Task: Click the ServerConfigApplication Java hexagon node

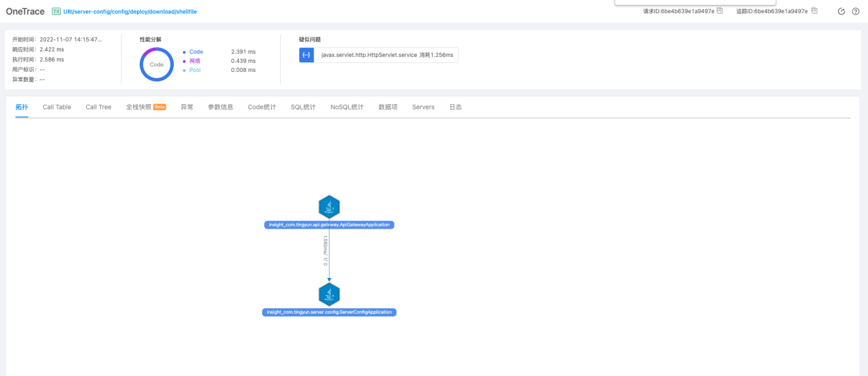Action: click(x=329, y=294)
